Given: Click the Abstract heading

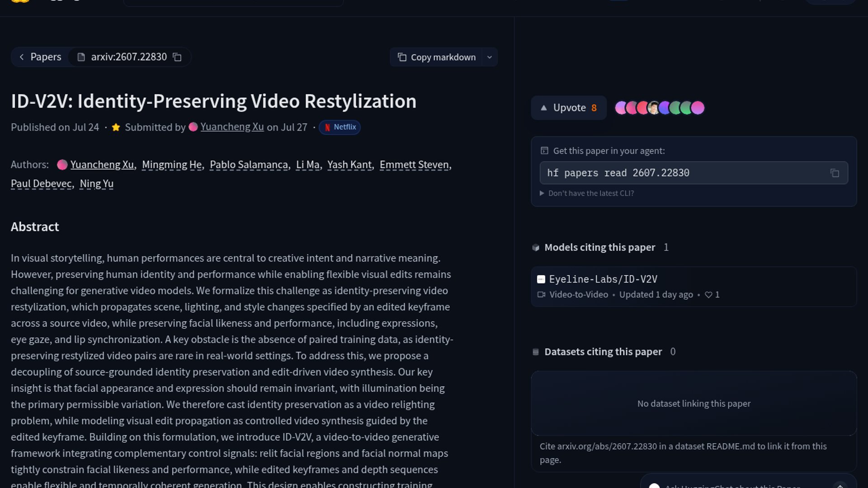Looking at the screenshot, I should coord(35,227).
